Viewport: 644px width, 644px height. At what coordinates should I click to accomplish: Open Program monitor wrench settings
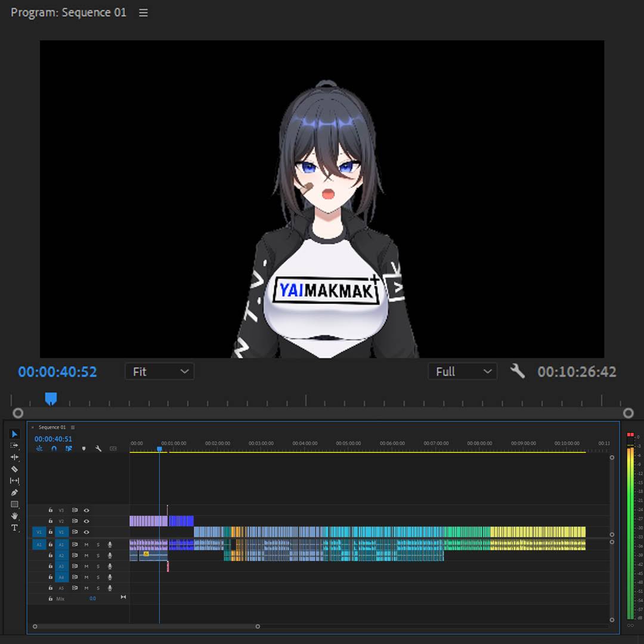pos(517,371)
